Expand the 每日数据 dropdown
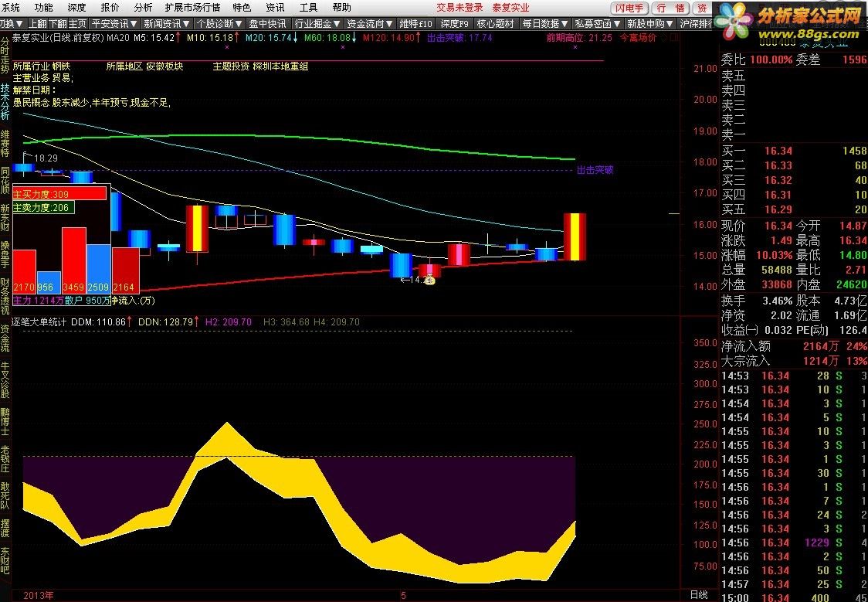This screenshot has width=868, height=602. coord(545,24)
